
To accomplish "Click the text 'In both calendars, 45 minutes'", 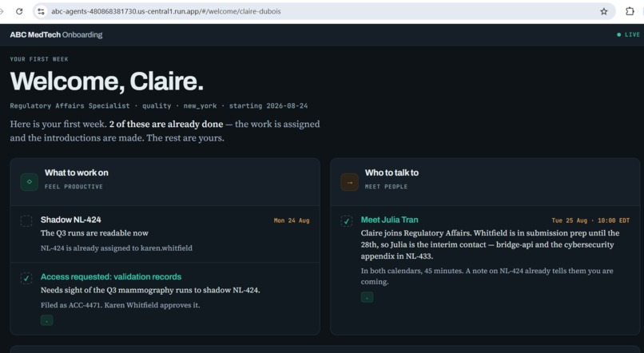I will tap(411, 271).
